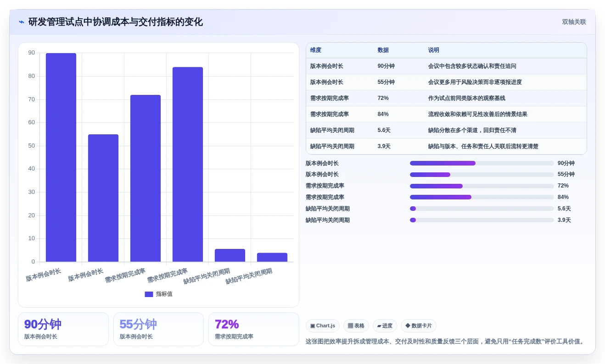Click the y-axis label 0
The height and width of the screenshot is (364, 605).
coord(33,262)
